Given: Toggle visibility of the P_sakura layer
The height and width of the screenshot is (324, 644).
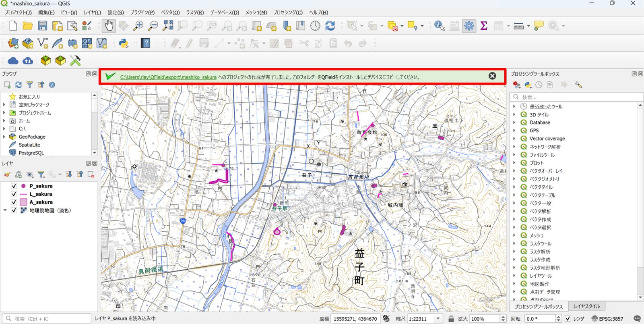Looking at the screenshot, I should tap(14, 186).
